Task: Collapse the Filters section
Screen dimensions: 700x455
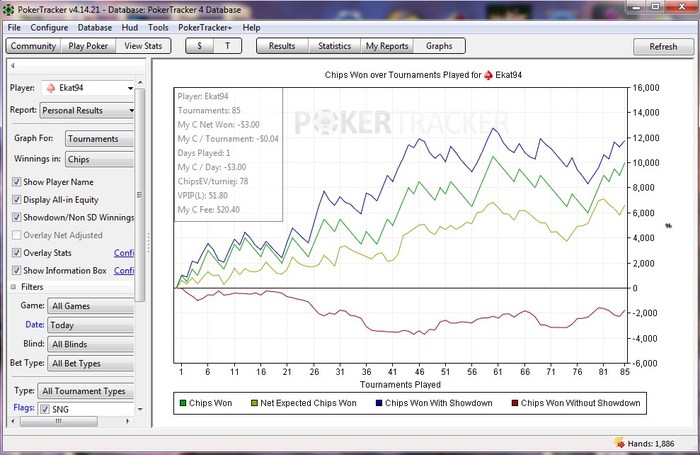Action: 13,287
